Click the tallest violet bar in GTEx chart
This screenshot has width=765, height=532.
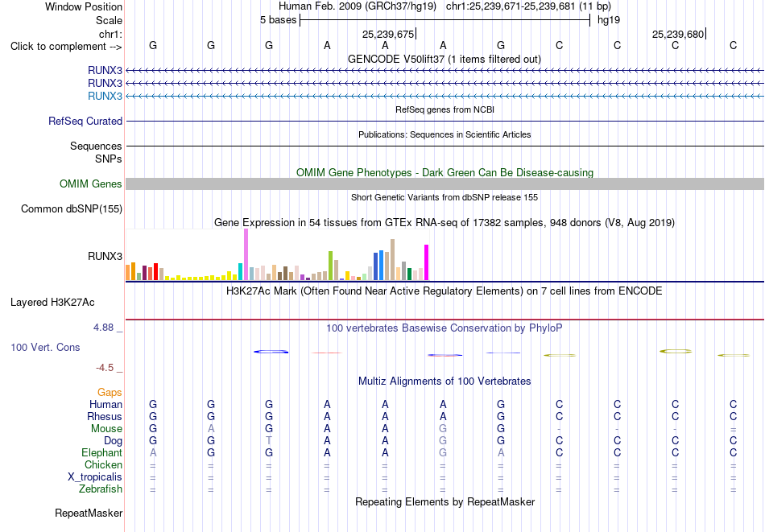[x=246, y=254]
